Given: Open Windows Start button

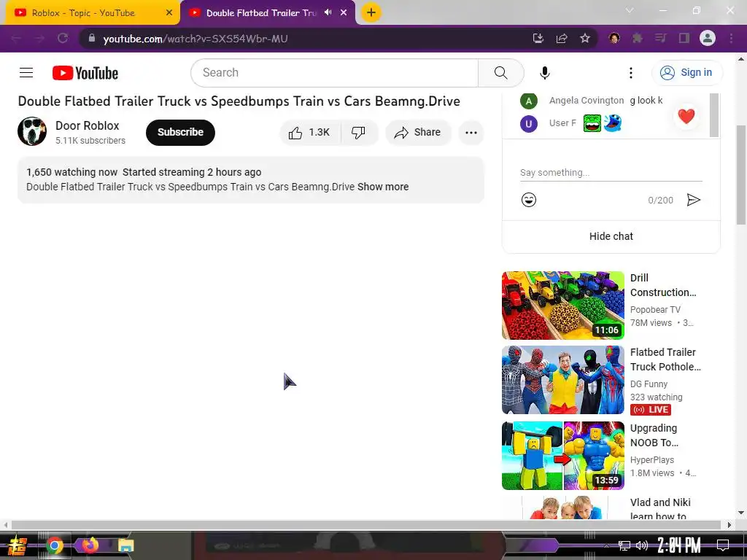Looking at the screenshot, I should [x=18, y=545].
